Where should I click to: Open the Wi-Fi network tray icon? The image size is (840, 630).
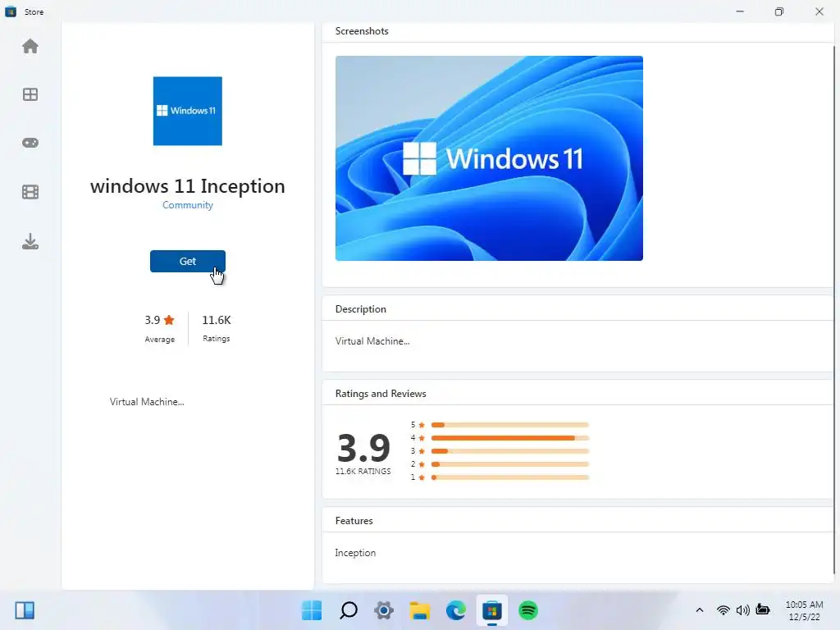pyautogui.click(x=724, y=610)
